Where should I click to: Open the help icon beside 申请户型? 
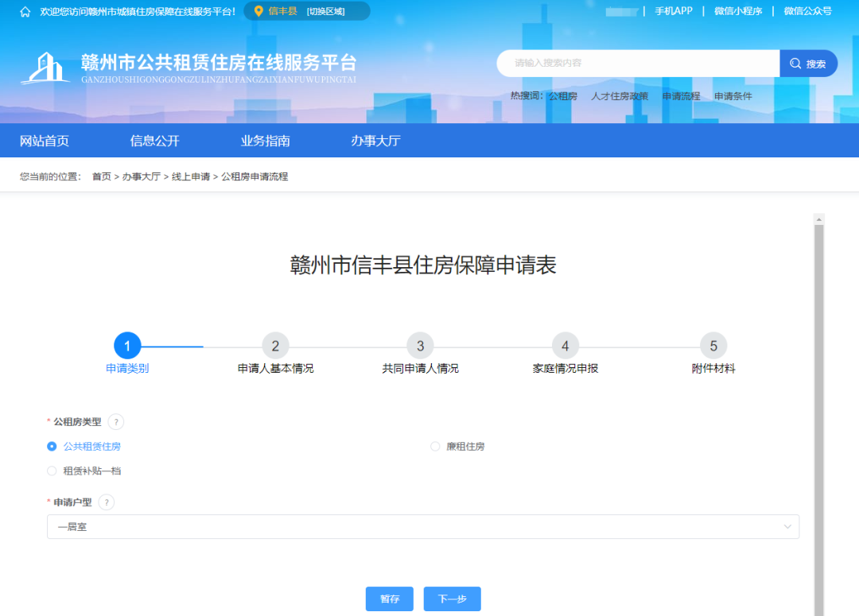[106, 502]
